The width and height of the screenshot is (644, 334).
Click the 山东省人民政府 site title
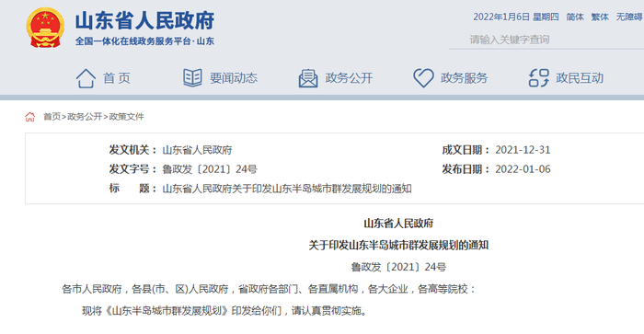coord(144,20)
